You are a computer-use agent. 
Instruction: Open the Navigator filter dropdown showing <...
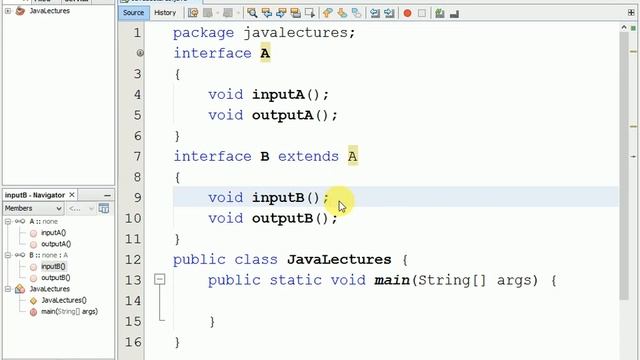click(81, 209)
